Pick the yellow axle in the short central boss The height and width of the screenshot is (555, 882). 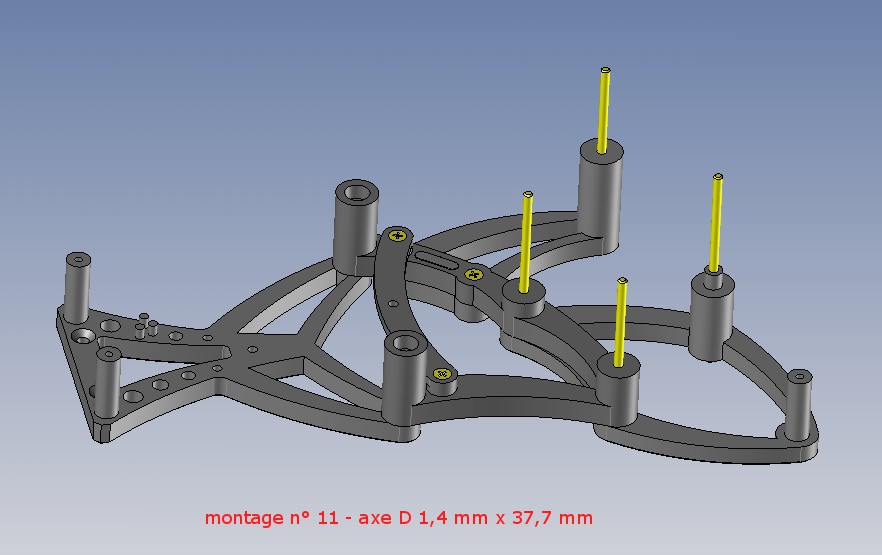526,242
